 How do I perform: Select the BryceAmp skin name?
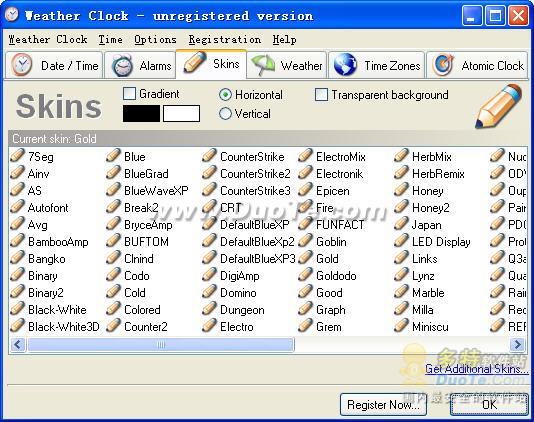tap(148, 225)
